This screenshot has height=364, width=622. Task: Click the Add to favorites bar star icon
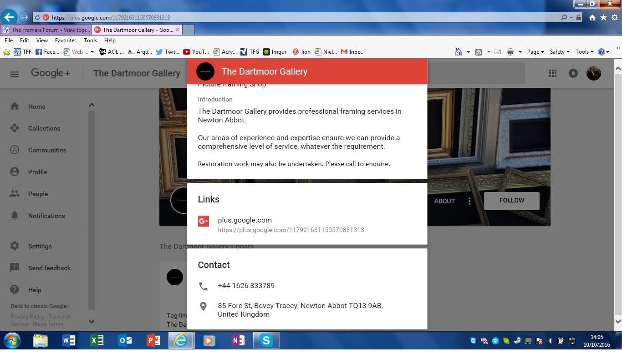click(6, 52)
